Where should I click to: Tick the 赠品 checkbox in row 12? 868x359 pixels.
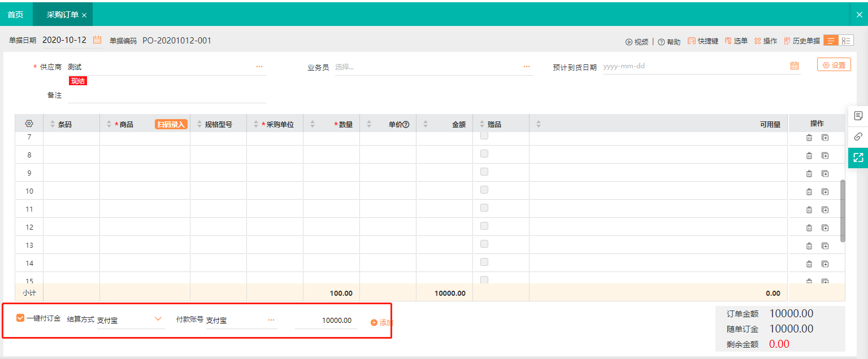[484, 226]
